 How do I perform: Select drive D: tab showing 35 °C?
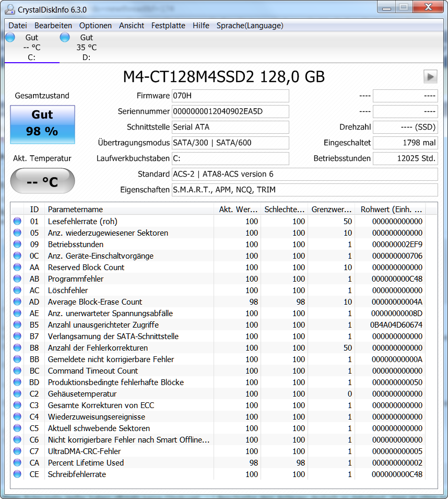[87, 47]
